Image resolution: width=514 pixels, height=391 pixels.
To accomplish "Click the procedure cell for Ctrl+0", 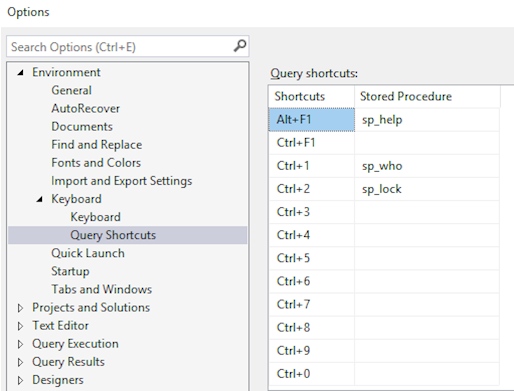I will (x=427, y=374).
